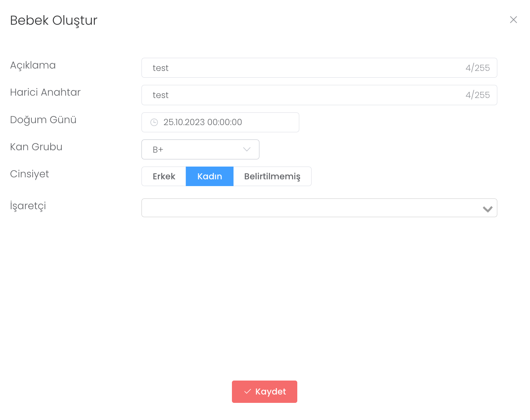Click the Kan Grubu label
The image size is (530, 420).
pos(36,147)
